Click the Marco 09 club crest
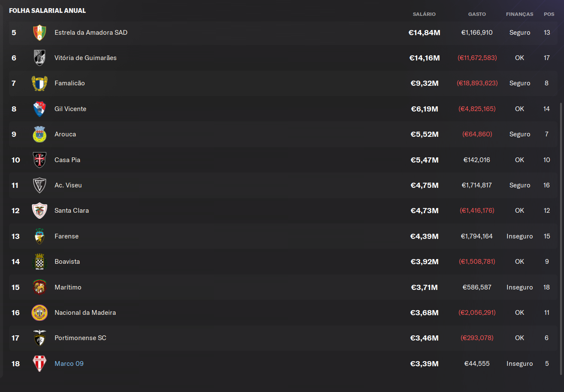Viewport: 564px width, 392px height. coord(39,364)
